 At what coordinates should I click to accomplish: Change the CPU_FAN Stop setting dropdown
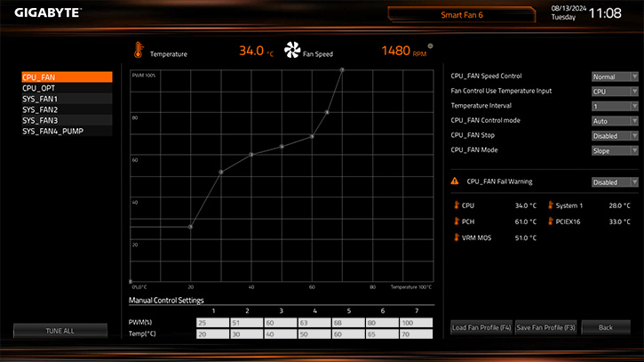click(615, 135)
